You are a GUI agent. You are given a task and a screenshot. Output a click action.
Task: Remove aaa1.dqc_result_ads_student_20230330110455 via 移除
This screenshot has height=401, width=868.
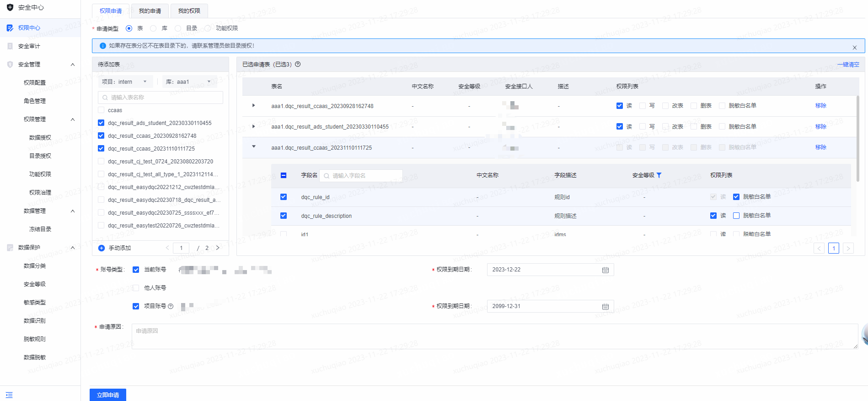821,127
